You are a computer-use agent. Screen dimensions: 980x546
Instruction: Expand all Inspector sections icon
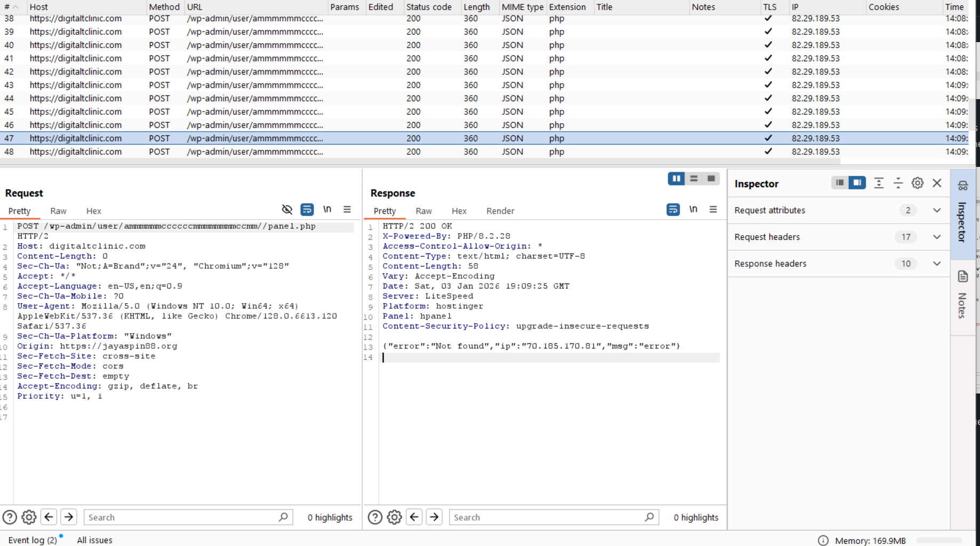[x=879, y=183]
